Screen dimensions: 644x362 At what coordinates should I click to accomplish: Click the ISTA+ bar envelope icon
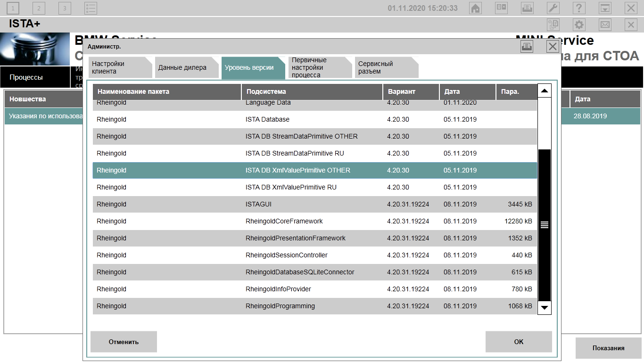[x=605, y=25]
